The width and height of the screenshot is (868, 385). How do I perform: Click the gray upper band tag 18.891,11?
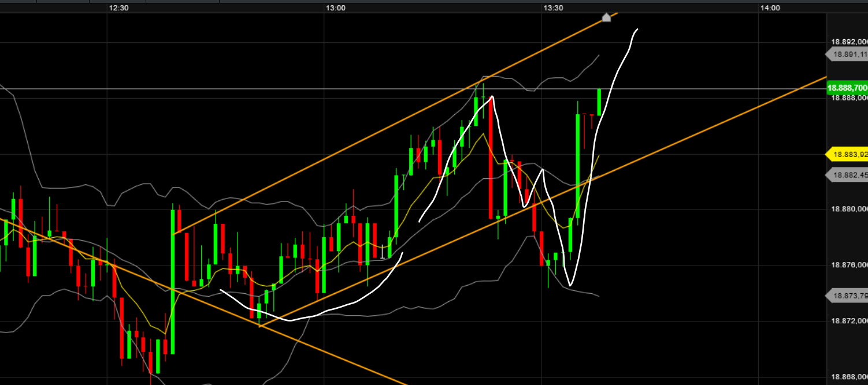(x=847, y=54)
